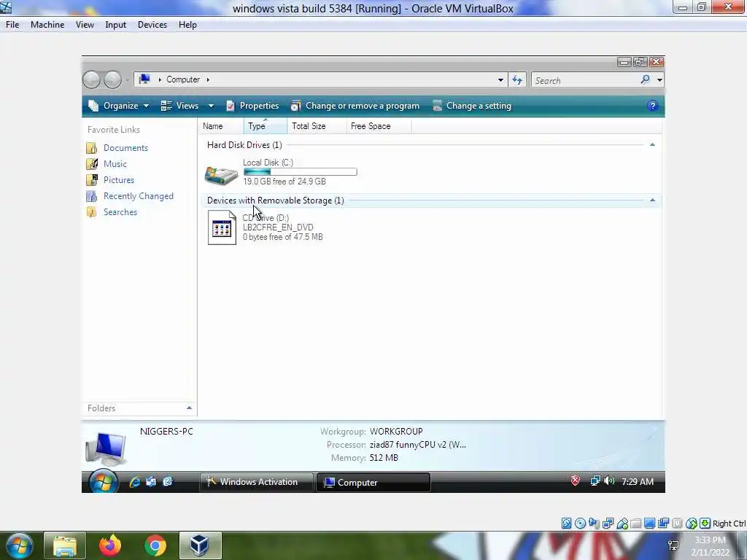Image resolution: width=747 pixels, height=560 pixels.
Task: Open File Explorer on host taskbar
Action: click(65, 545)
